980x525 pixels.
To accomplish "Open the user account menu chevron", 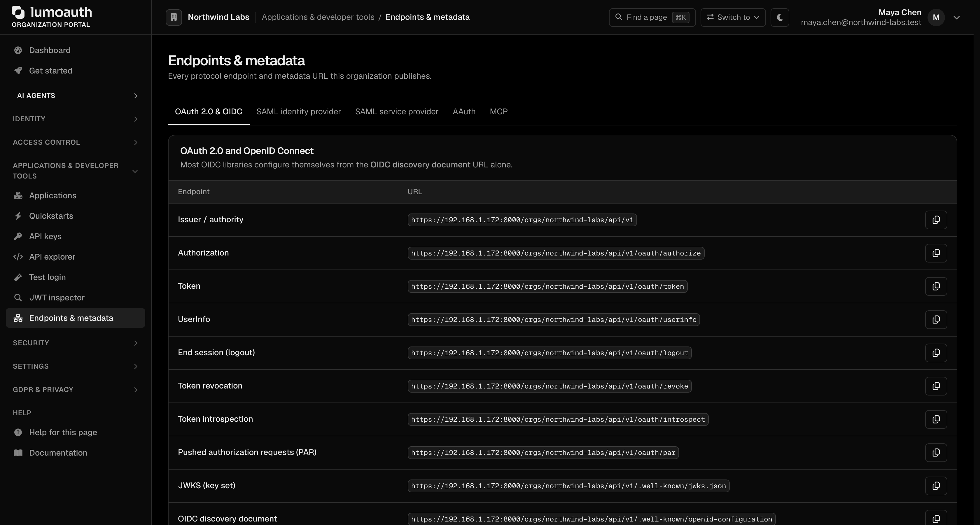I will [957, 17].
